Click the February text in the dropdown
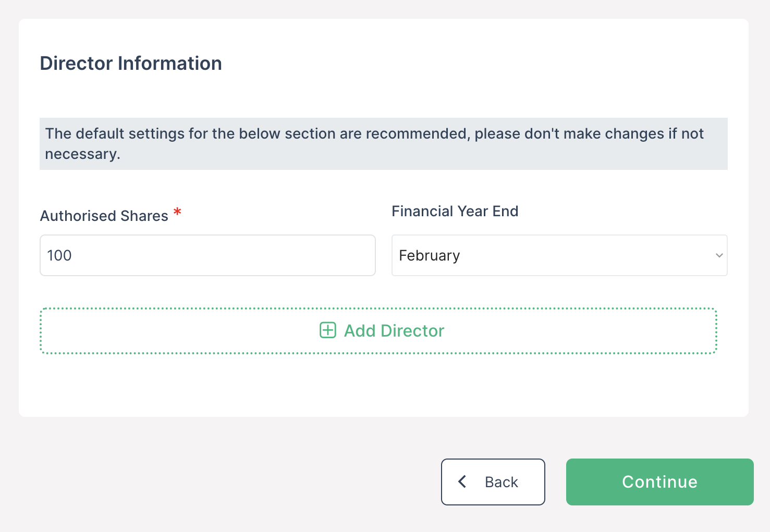The width and height of the screenshot is (770, 532). (429, 256)
